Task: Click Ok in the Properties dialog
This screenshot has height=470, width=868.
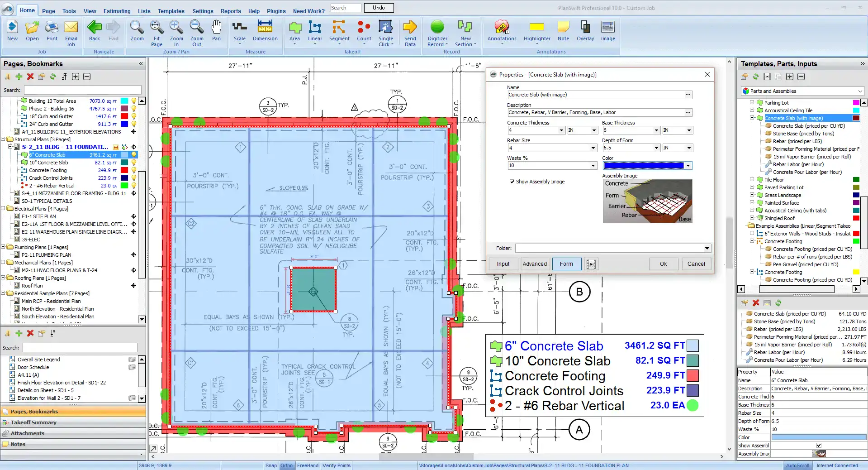Action: point(663,264)
